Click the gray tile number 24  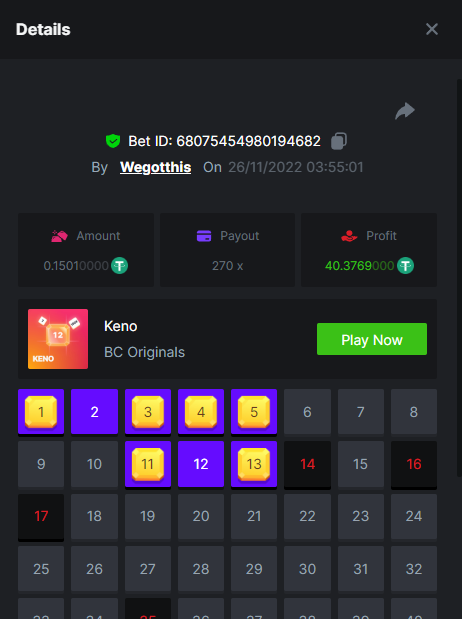[x=414, y=516]
